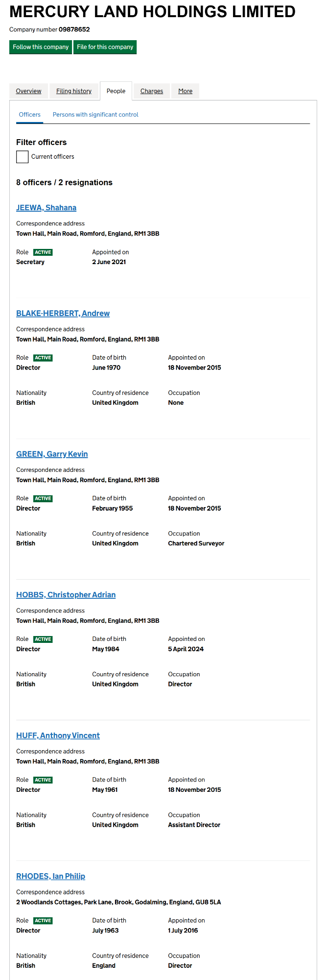Select the Officers sub-tab
325x980 pixels.
pos(30,115)
